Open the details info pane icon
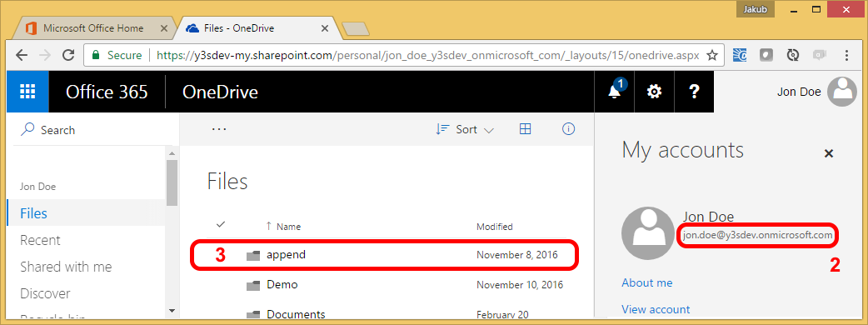 point(568,129)
